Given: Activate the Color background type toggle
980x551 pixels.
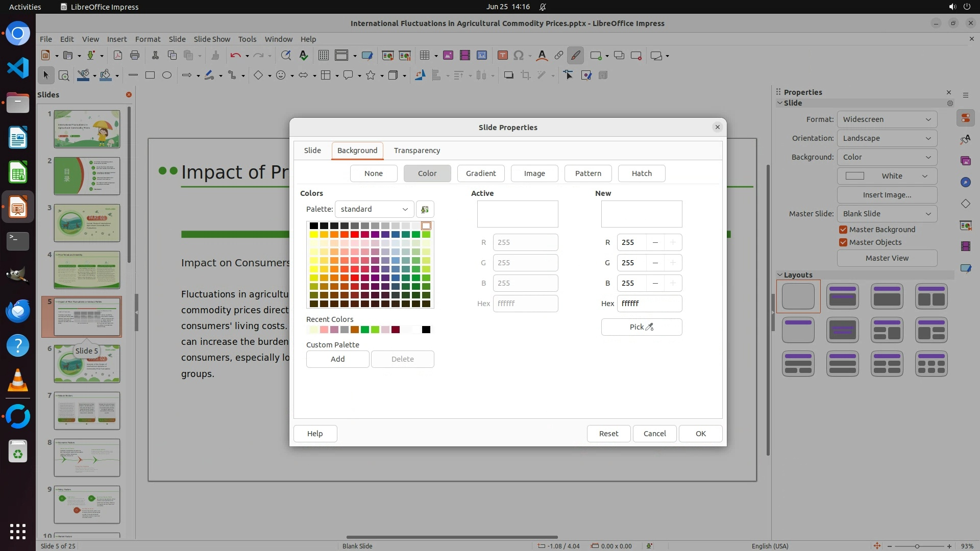Looking at the screenshot, I should pos(427,173).
